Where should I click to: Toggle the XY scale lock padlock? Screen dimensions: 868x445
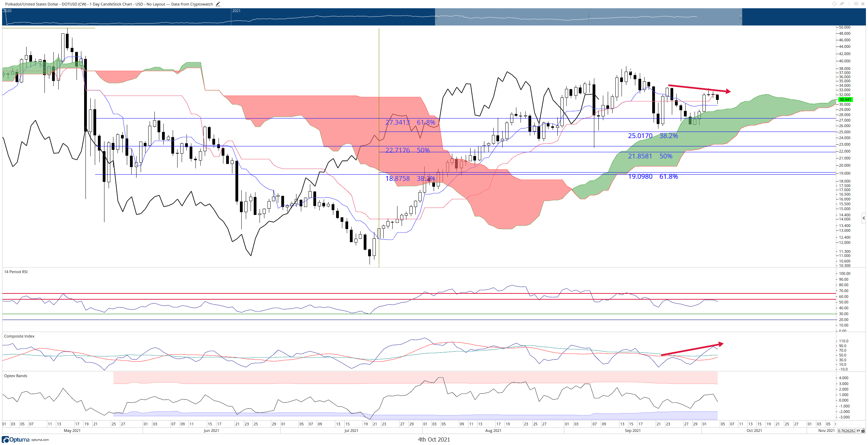point(863,431)
